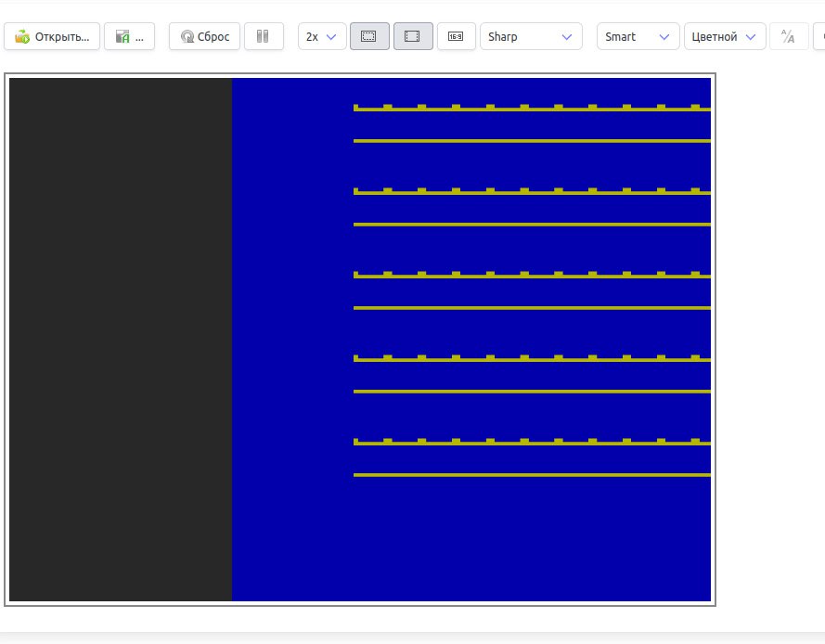Click the green file icon with letter A

[129, 37]
